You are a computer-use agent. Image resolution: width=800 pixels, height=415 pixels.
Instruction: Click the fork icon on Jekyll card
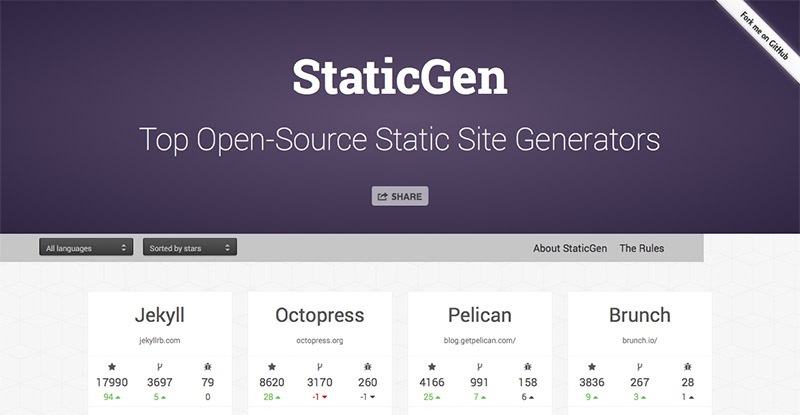click(160, 367)
